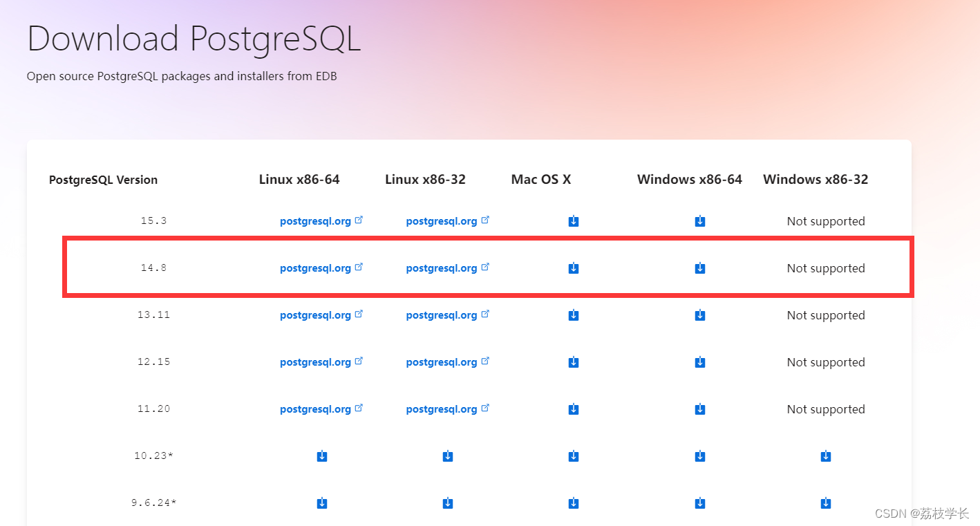
Task: Download PostgreSQL 11.20 for Windows x86-64
Action: (x=700, y=409)
